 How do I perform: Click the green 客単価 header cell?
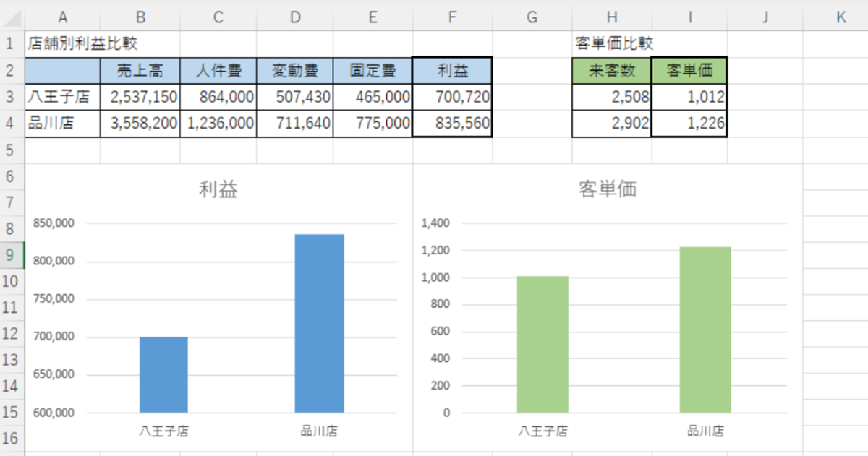(689, 71)
